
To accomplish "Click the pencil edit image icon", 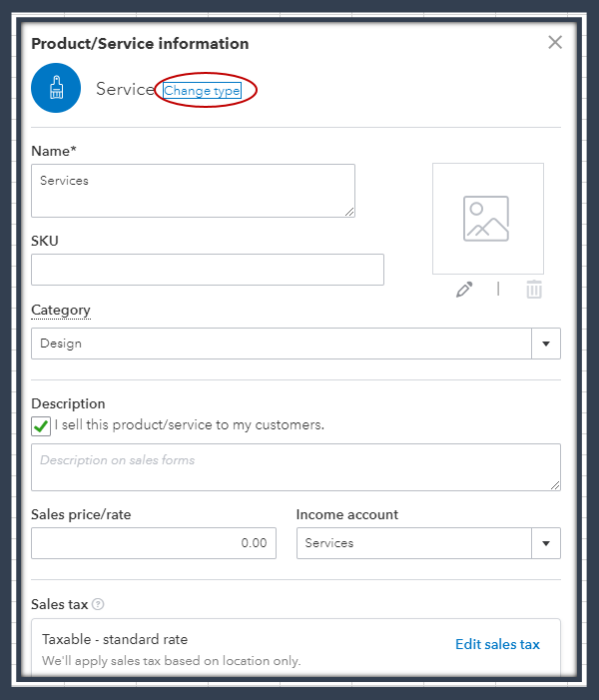I will tap(464, 290).
